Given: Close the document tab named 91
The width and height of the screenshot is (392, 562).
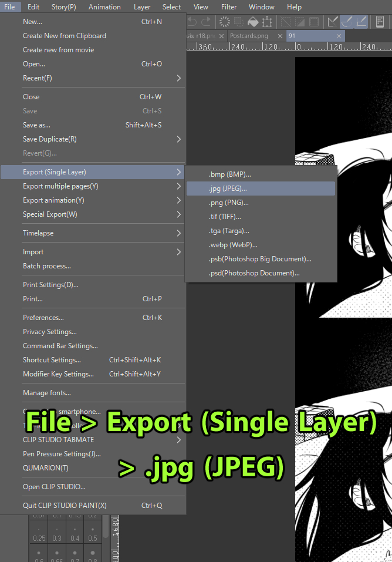Looking at the screenshot, I should pyautogui.click(x=340, y=36).
